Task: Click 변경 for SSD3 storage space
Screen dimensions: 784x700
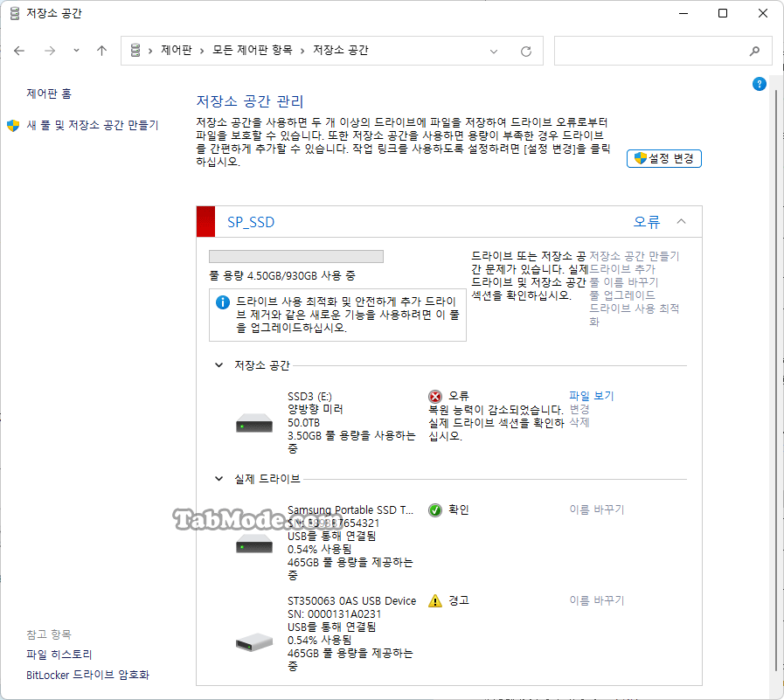Action: coord(579,409)
